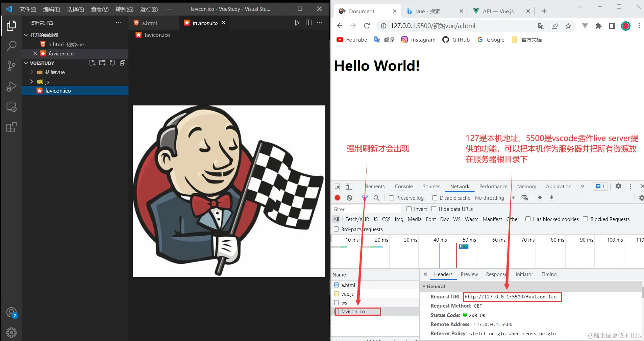The image size is (644, 341).
Task: Import a HAR file with the upload arrow
Action: 540,198
